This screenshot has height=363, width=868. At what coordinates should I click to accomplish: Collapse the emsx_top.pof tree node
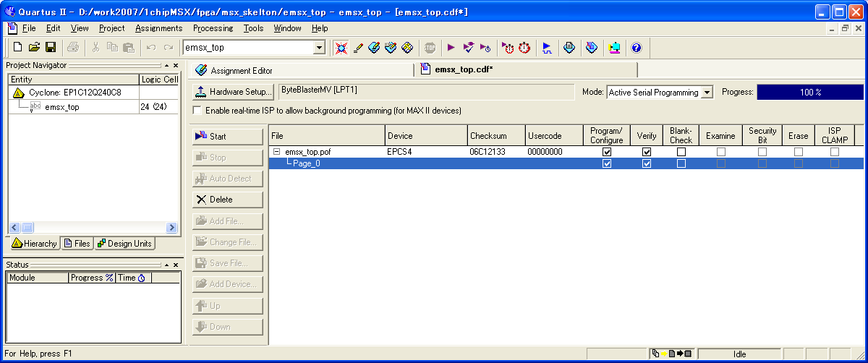277,153
